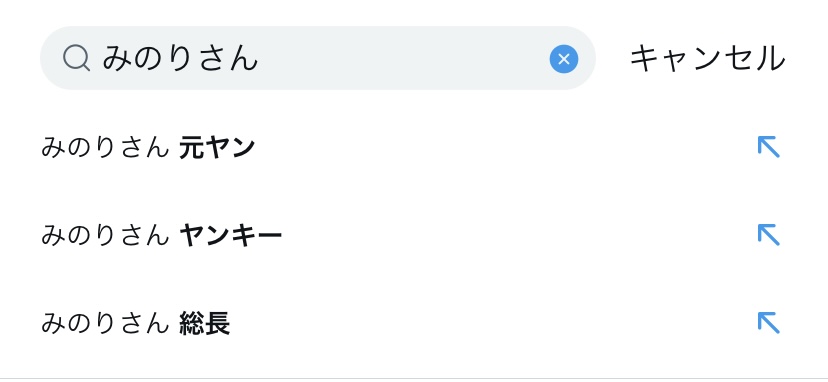Click the magnifying glass search icon

click(77, 58)
